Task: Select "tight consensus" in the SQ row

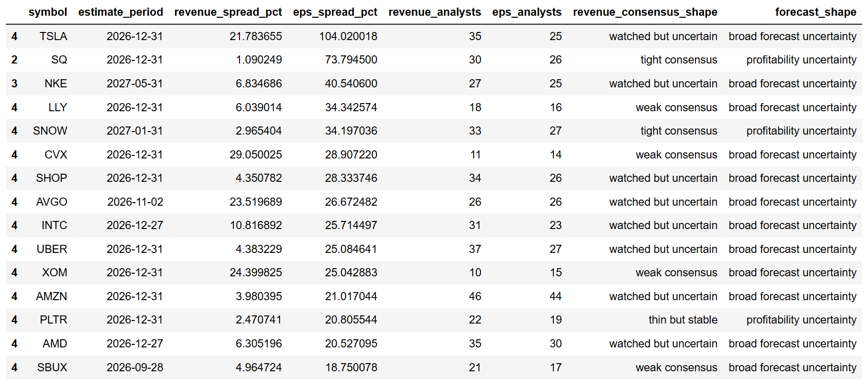Action: coord(679,60)
